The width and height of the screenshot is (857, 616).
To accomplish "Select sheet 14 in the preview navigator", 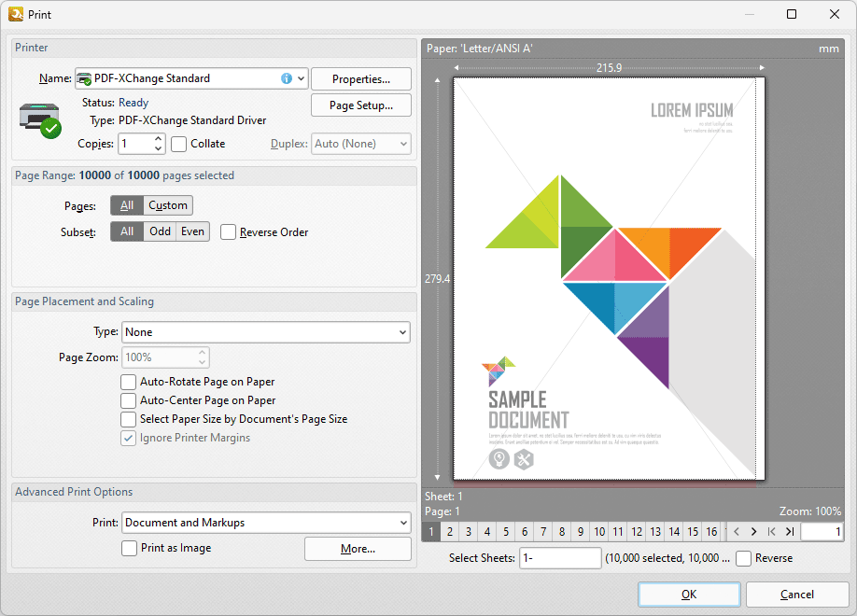I will click(x=674, y=531).
